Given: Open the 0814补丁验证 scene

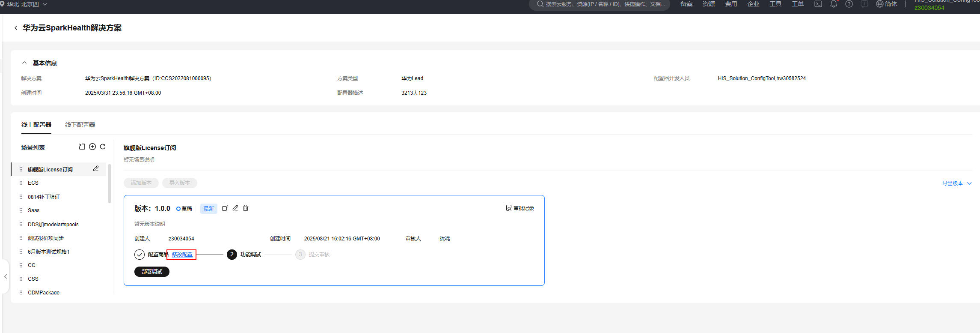Looking at the screenshot, I should pyautogui.click(x=44, y=197).
